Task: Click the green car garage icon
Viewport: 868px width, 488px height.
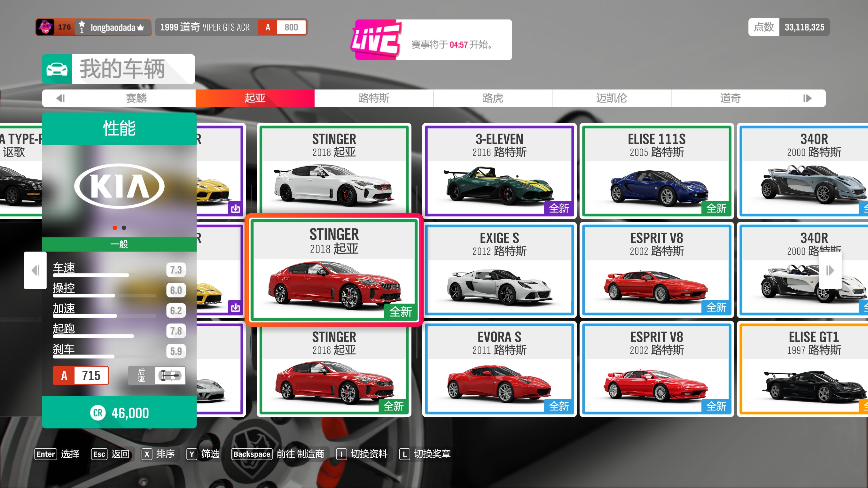Action: (57, 69)
